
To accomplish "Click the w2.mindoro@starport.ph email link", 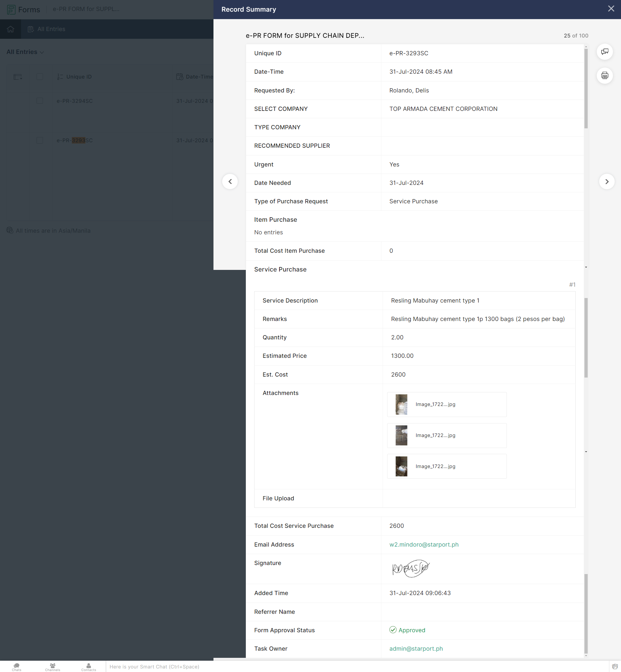I will (x=423, y=544).
